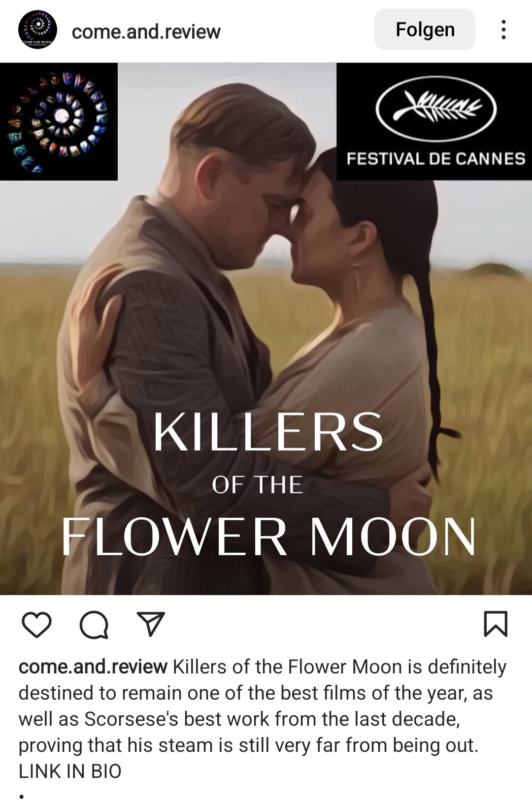Share the post with the paper plane icon
This screenshot has width=532, height=808.
pyautogui.click(x=150, y=624)
